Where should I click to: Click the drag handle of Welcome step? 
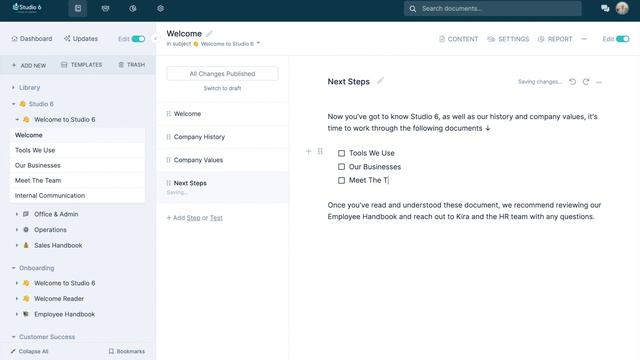169,113
